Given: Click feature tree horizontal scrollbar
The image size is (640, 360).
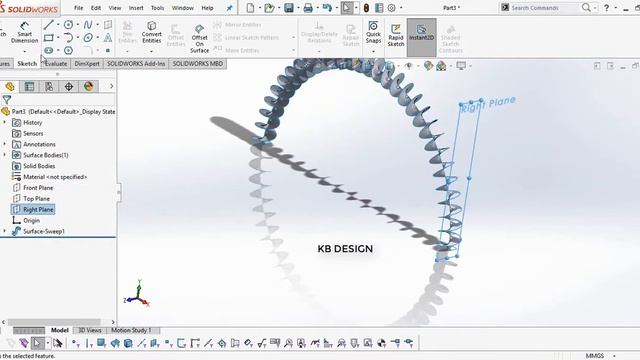Looking at the screenshot, I should coord(55,322).
